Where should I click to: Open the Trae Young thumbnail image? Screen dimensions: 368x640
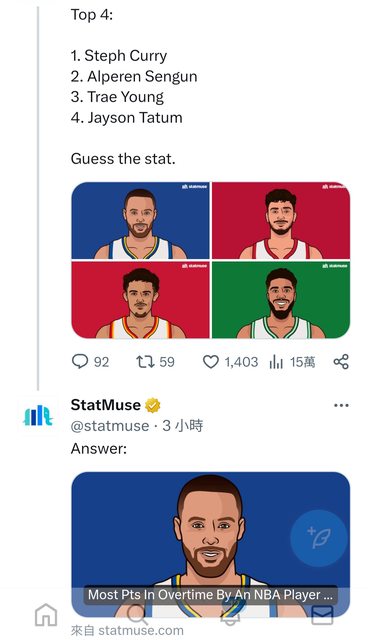140,300
